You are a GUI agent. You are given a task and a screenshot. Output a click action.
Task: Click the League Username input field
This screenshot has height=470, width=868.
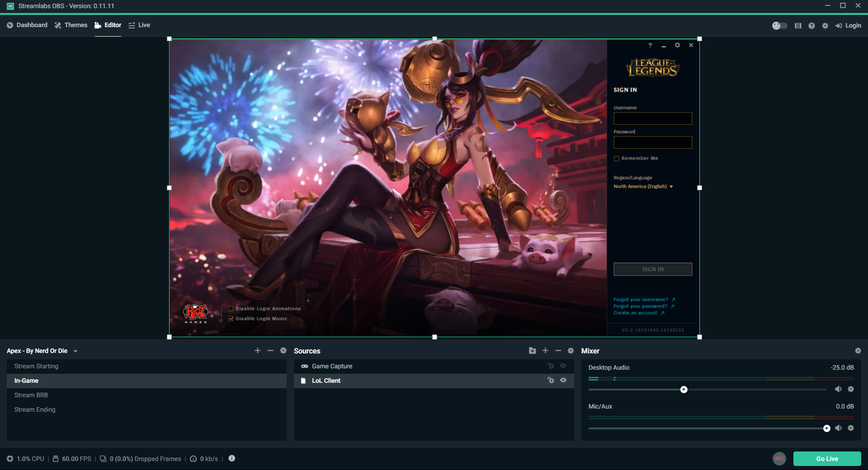coord(653,118)
